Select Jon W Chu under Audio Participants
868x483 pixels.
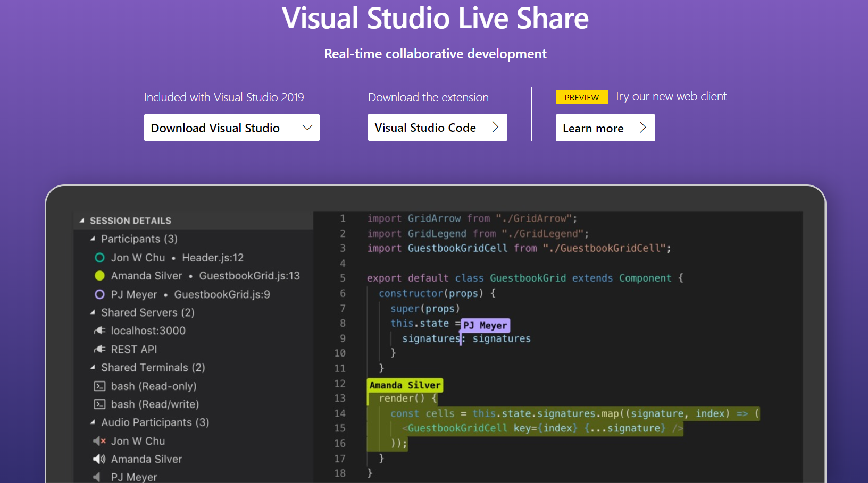194,441
